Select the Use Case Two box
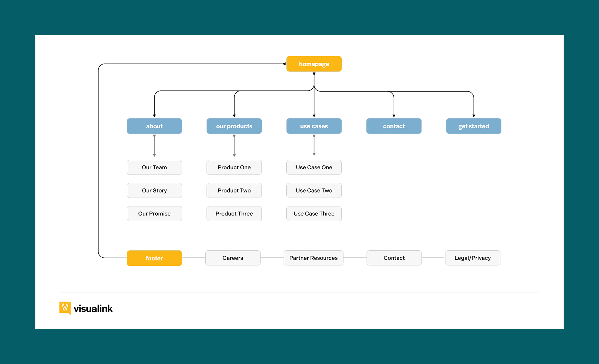Viewport: 599px width, 364px height. point(314,190)
